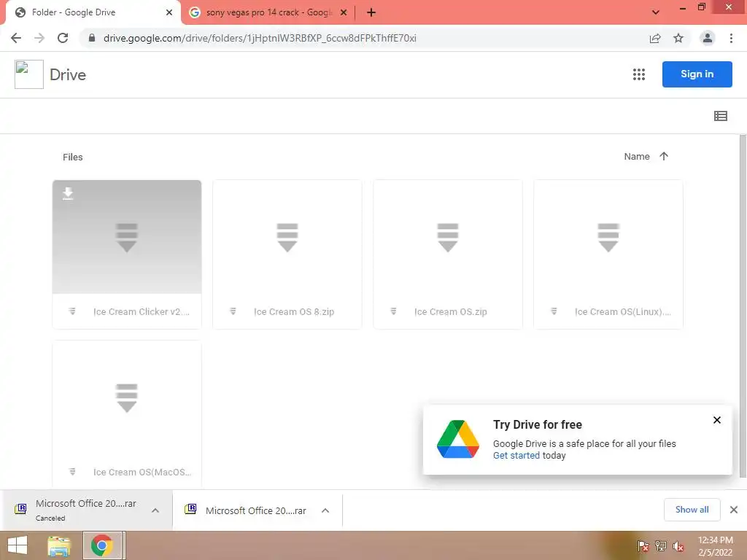Reverse sort direction with the up arrow

[664, 156]
